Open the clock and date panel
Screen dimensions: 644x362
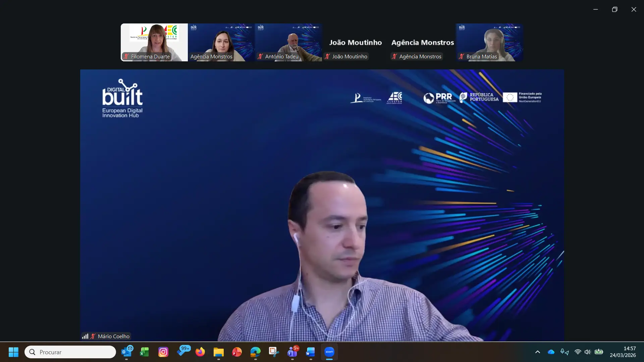click(x=623, y=352)
